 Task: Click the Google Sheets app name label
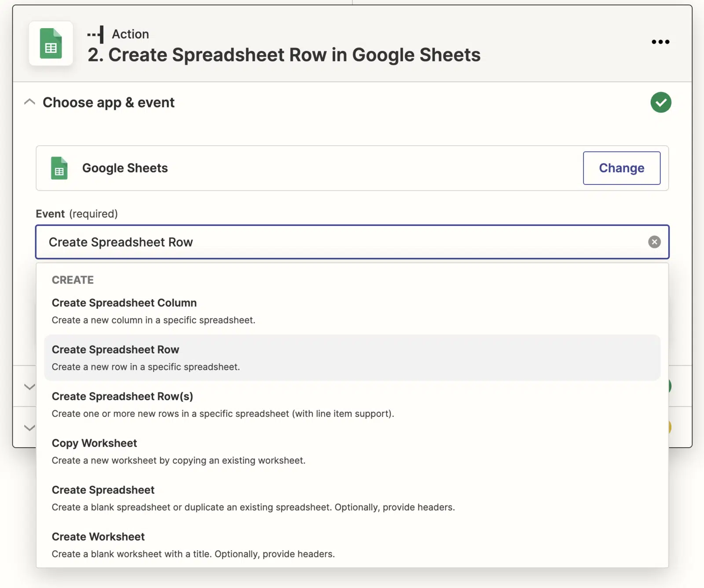pos(125,168)
